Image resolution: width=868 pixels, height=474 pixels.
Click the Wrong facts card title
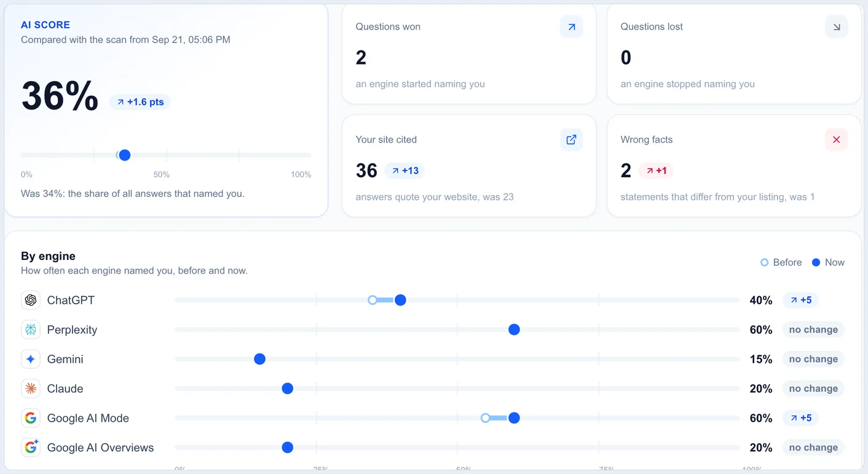click(x=647, y=140)
